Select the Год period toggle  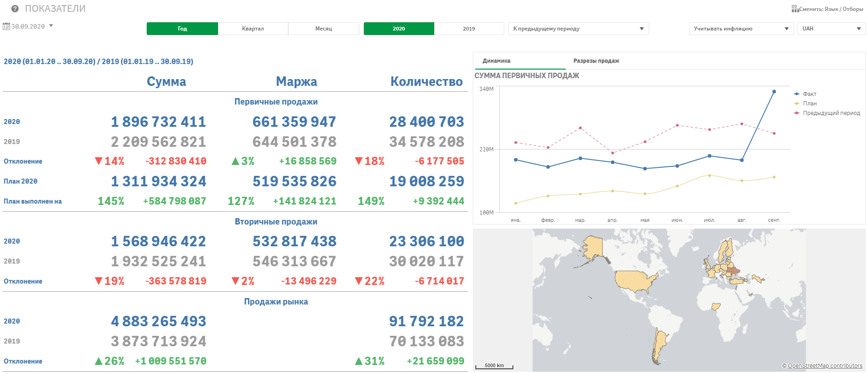pos(182,29)
